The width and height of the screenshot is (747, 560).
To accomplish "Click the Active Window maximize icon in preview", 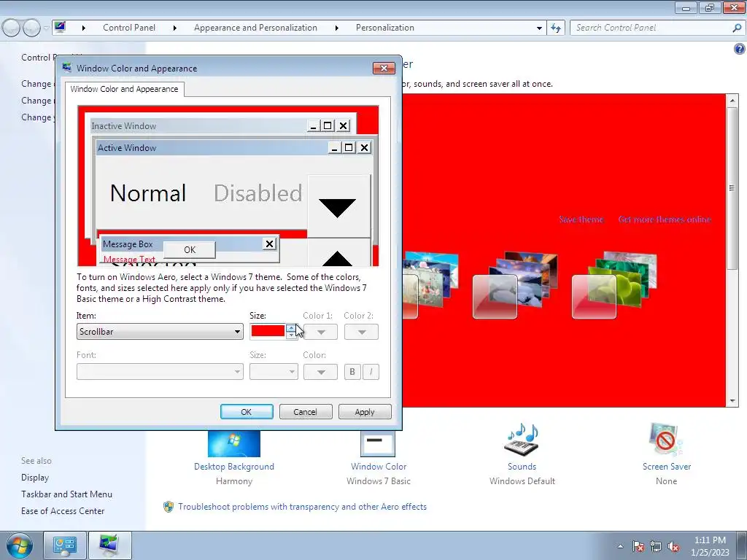I will tap(349, 147).
